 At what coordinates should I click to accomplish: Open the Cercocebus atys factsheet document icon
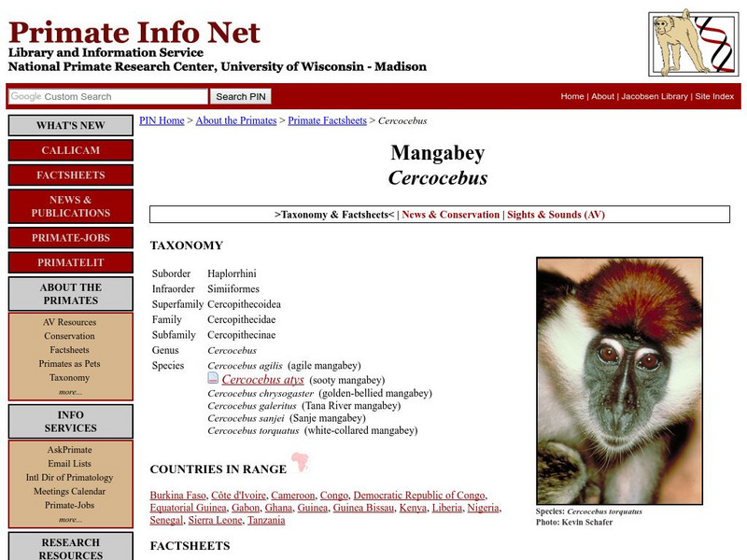(x=212, y=379)
